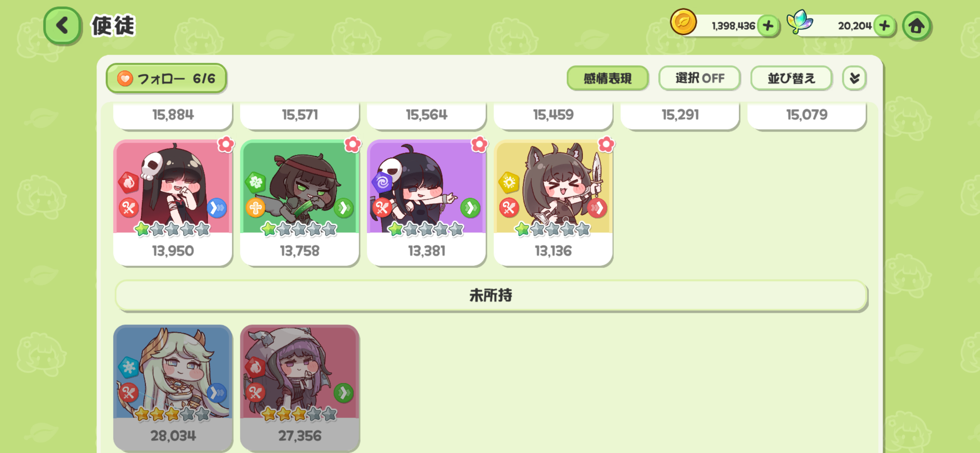Toggle pink flower badge on 13,950 card

point(226,144)
